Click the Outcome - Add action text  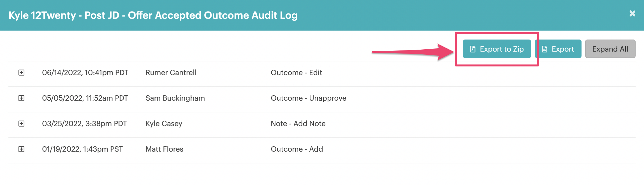point(296,149)
